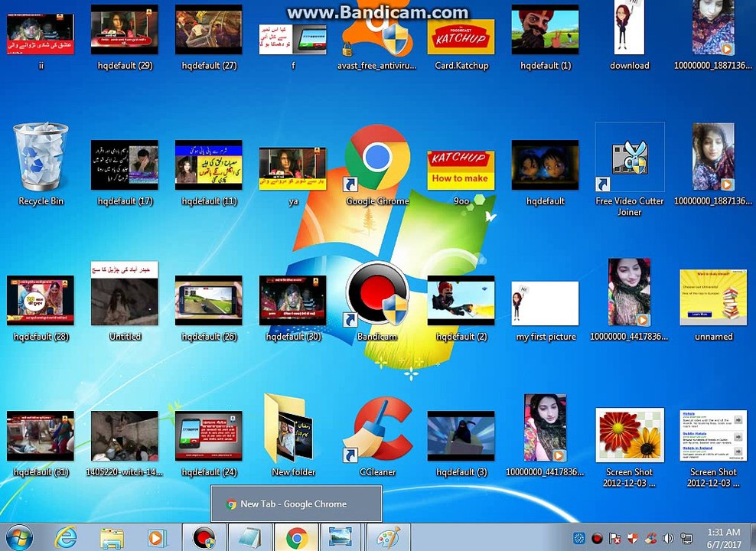Click the New Tab - Google Chrome preview

pos(296,504)
